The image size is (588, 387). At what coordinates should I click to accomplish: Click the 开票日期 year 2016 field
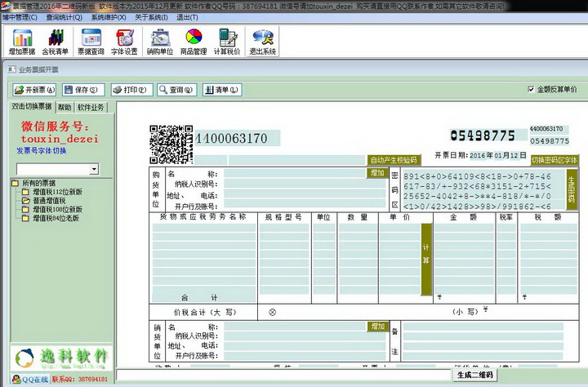(x=478, y=155)
